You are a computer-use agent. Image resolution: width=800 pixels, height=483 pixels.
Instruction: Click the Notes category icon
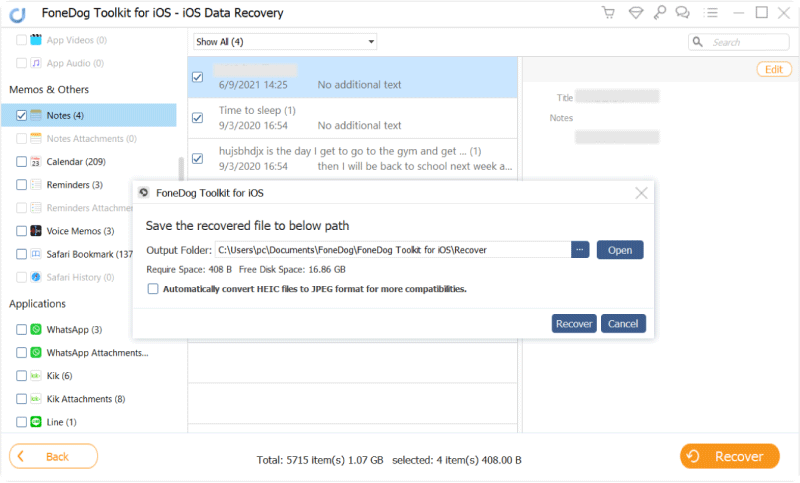coord(36,115)
